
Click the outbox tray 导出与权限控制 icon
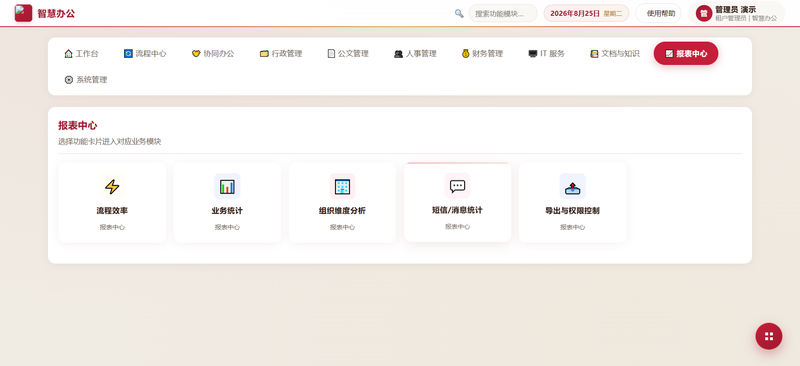pyautogui.click(x=572, y=187)
